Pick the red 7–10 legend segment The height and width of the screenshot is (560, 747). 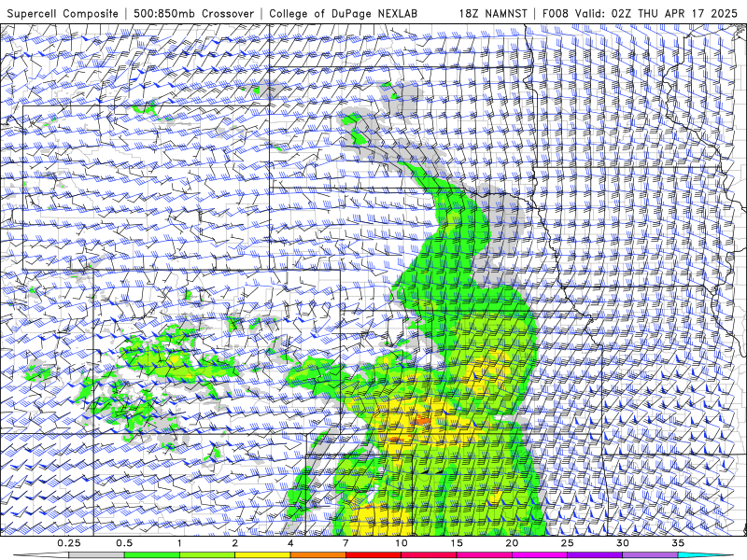(x=373, y=555)
